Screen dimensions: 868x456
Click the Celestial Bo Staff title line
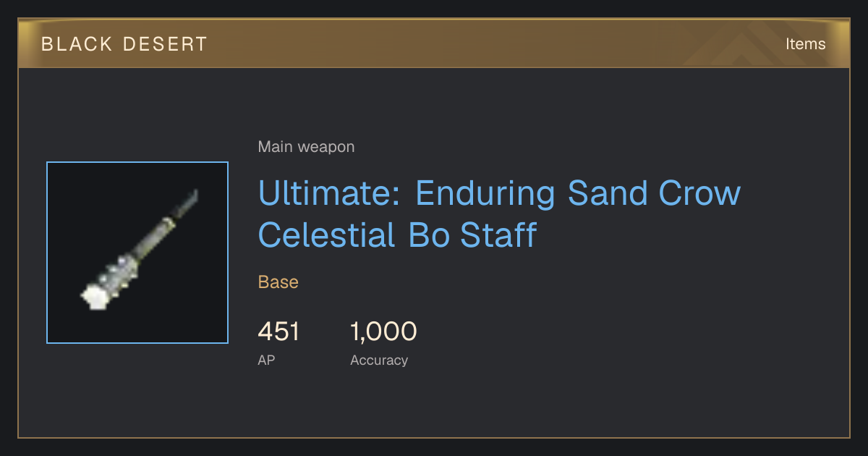click(x=397, y=235)
